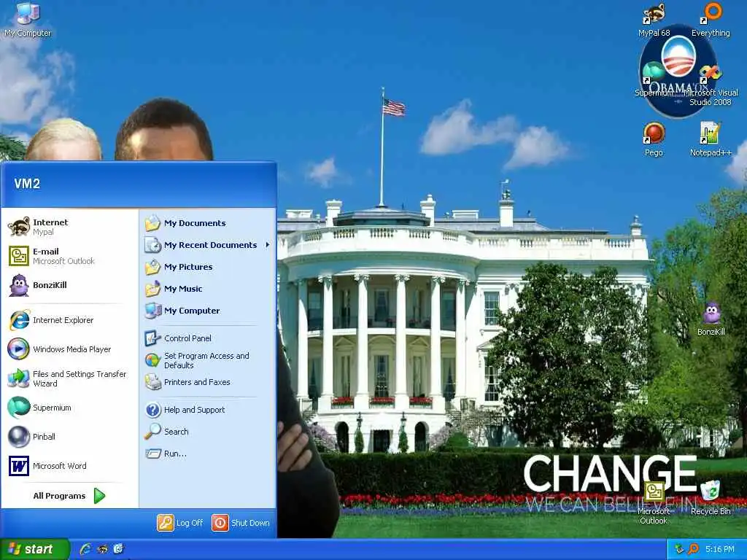Launch Mypal raccoon icon in Quick Launch
Viewport: 747px width, 560px height.
tap(102, 549)
